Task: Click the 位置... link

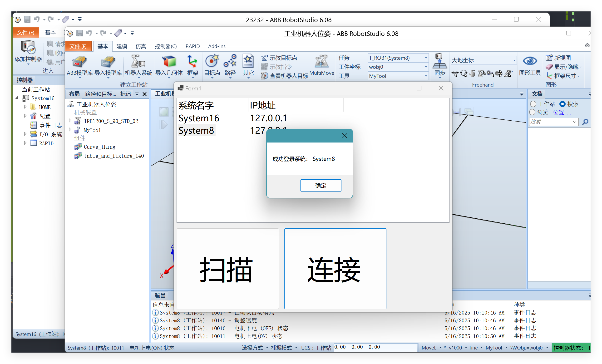Action: (563, 112)
